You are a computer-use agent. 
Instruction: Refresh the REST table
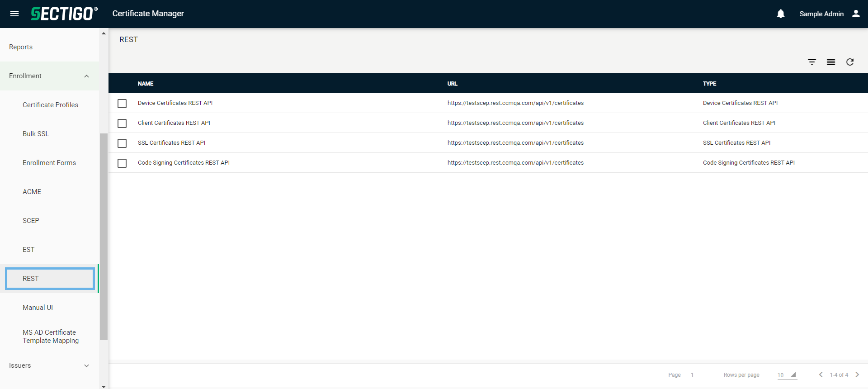coord(850,62)
